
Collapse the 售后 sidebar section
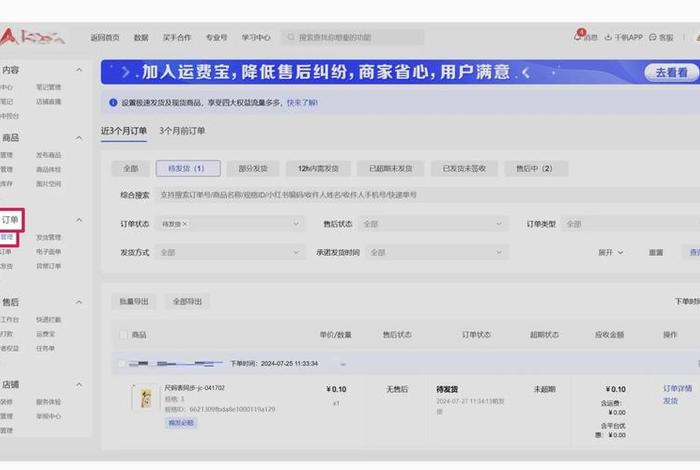(x=79, y=302)
